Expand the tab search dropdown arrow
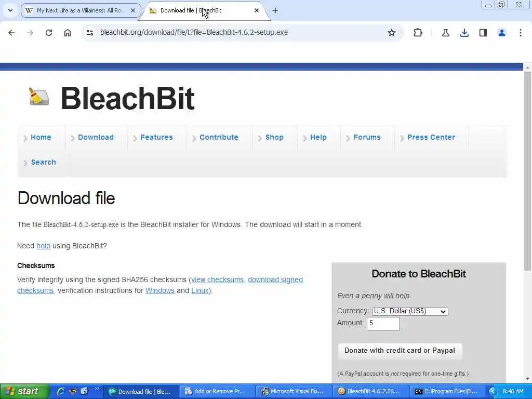This screenshot has width=532, height=399. (10, 10)
